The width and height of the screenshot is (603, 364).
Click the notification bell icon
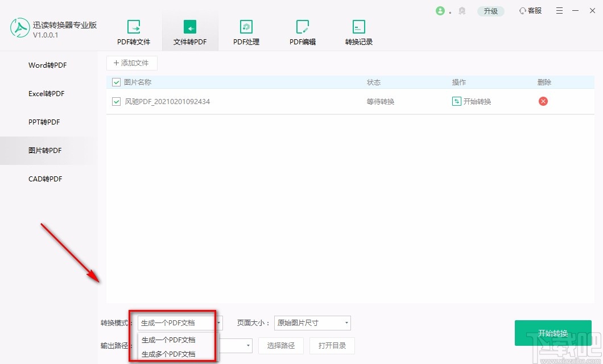pos(462,10)
